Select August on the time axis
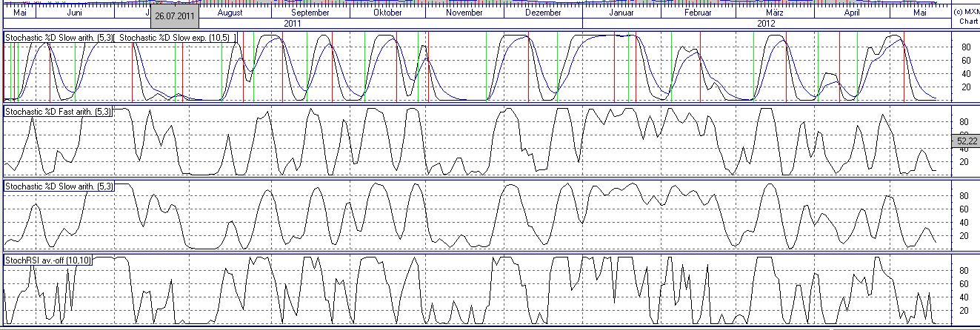The height and width of the screenshot is (330, 980). coord(230,13)
